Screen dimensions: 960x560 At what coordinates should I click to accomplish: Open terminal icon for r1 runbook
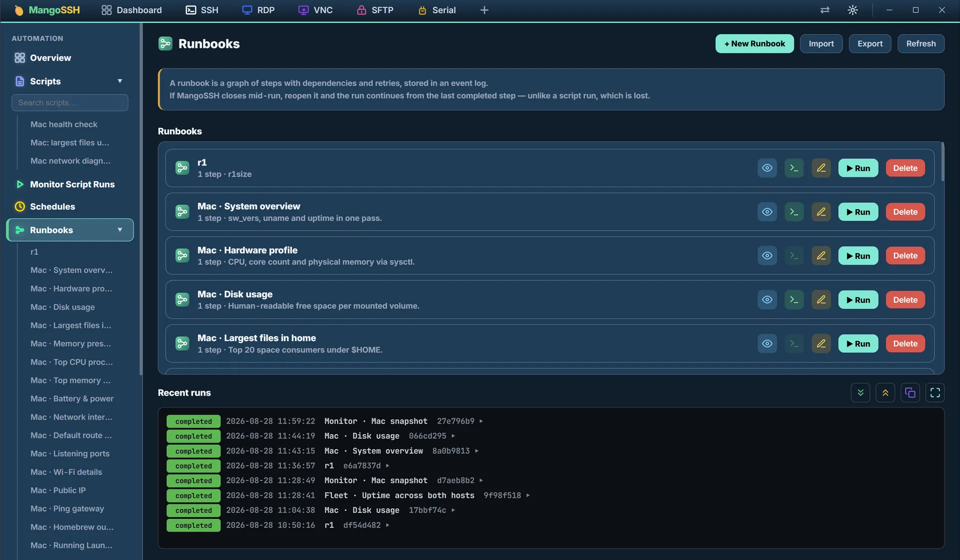(x=794, y=168)
